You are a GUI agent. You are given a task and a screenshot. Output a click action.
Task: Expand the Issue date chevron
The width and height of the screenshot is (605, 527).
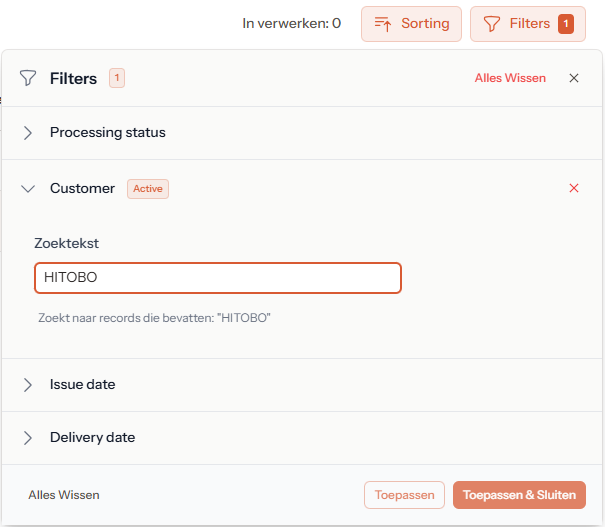pos(28,385)
